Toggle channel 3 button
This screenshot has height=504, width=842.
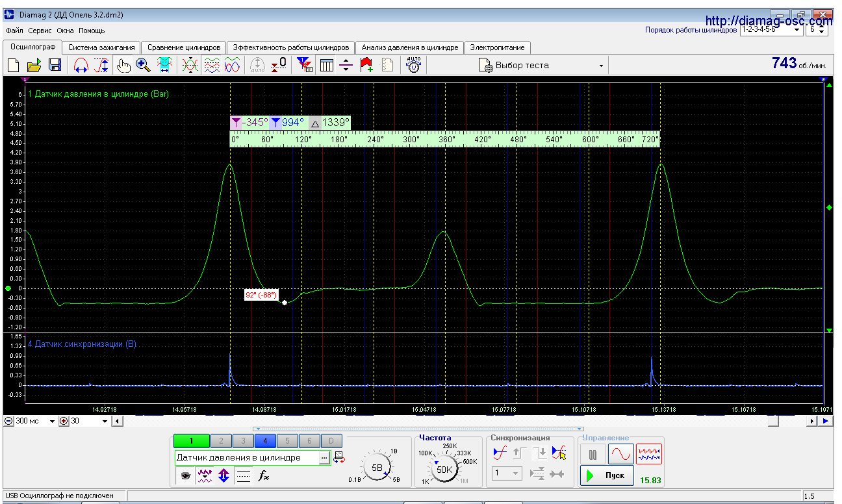click(x=243, y=441)
